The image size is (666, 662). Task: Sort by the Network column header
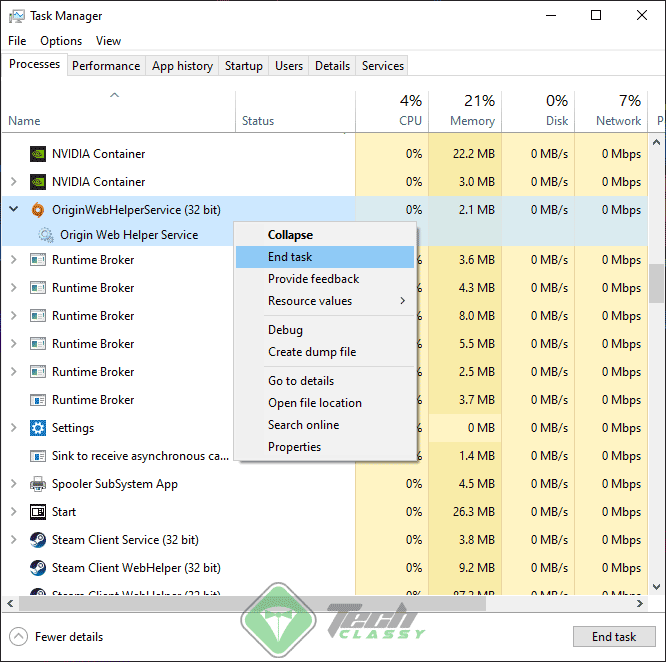611,111
